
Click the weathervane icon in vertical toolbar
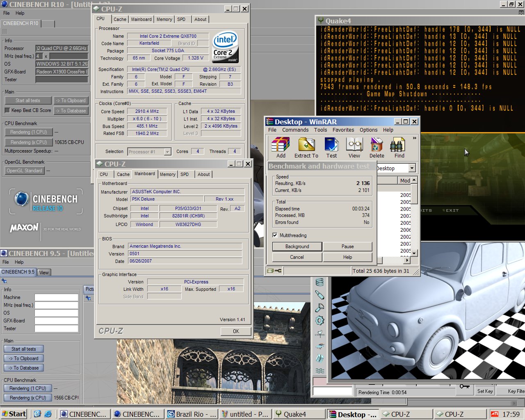[x=320, y=334]
